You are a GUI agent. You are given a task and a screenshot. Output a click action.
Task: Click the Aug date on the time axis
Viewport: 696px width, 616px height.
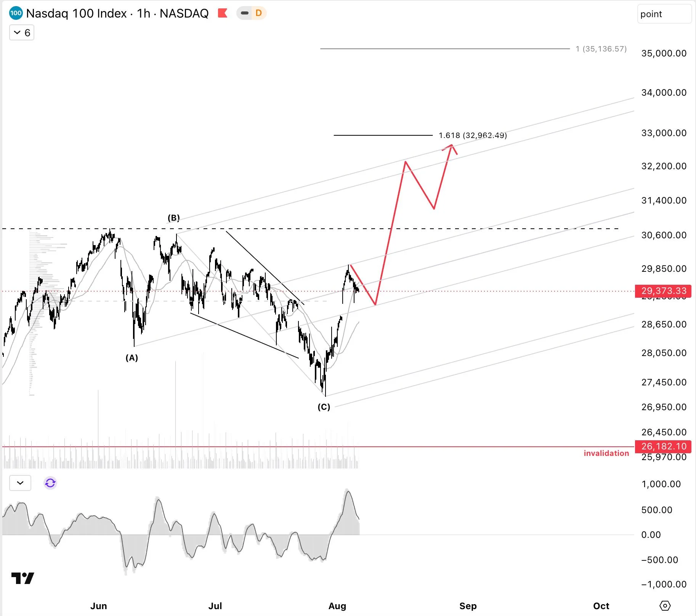click(x=337, y=606)
